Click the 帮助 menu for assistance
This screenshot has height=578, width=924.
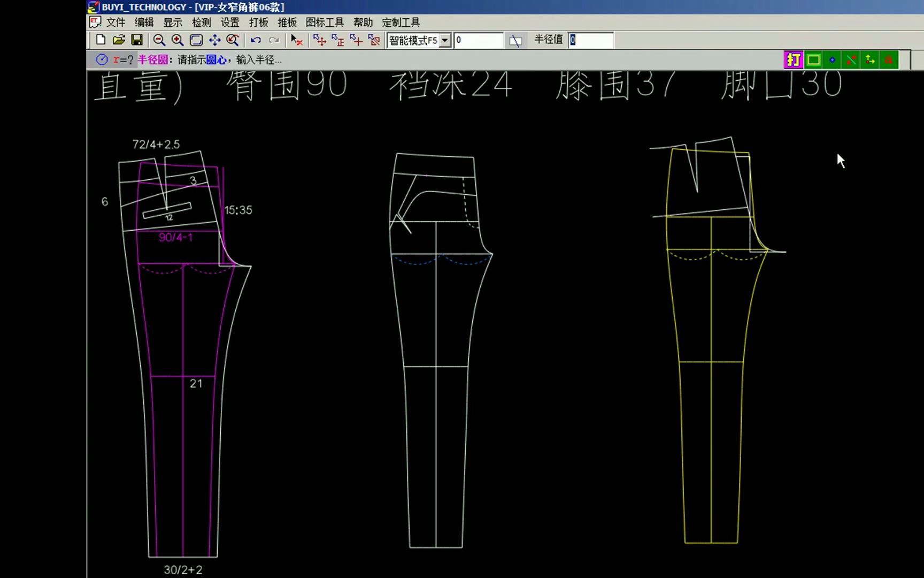363,22
